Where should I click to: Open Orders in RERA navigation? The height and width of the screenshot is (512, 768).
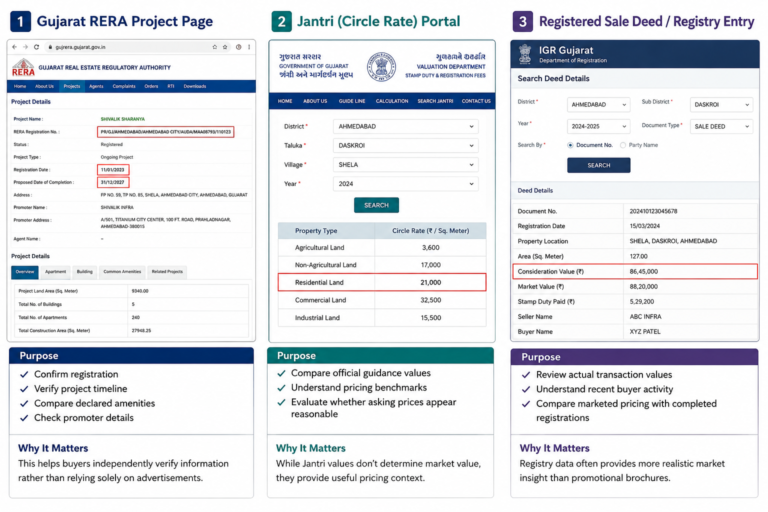(151, 86)
